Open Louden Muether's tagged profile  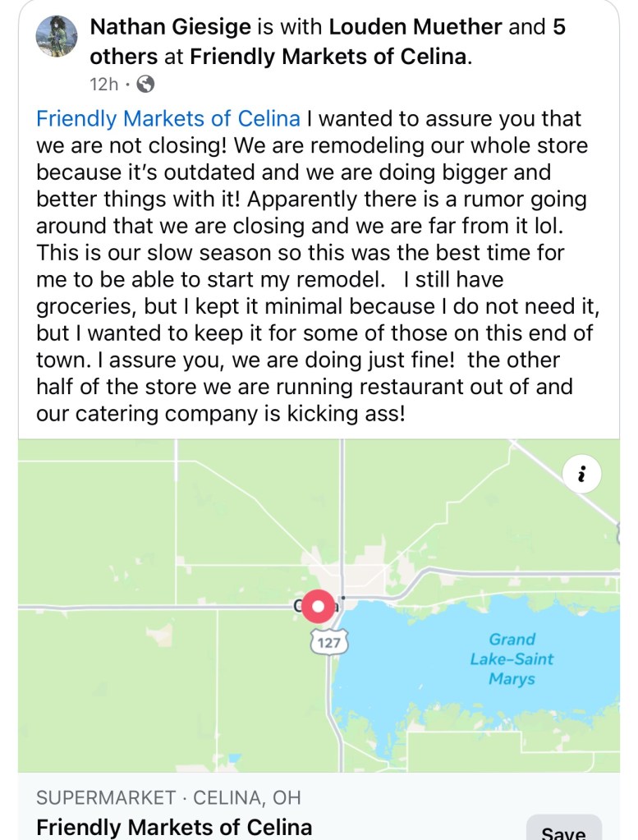[415, 27]
